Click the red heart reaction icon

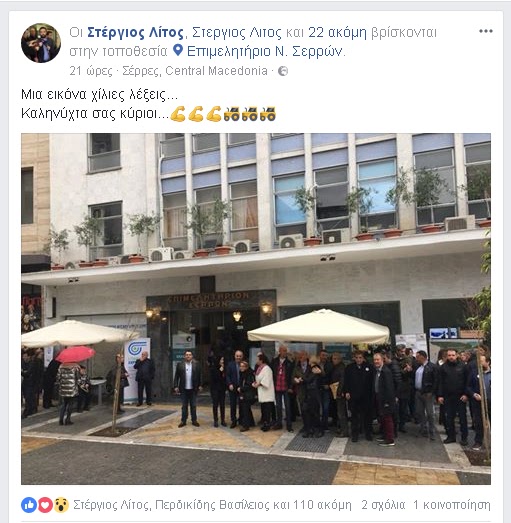click(45, 505)
